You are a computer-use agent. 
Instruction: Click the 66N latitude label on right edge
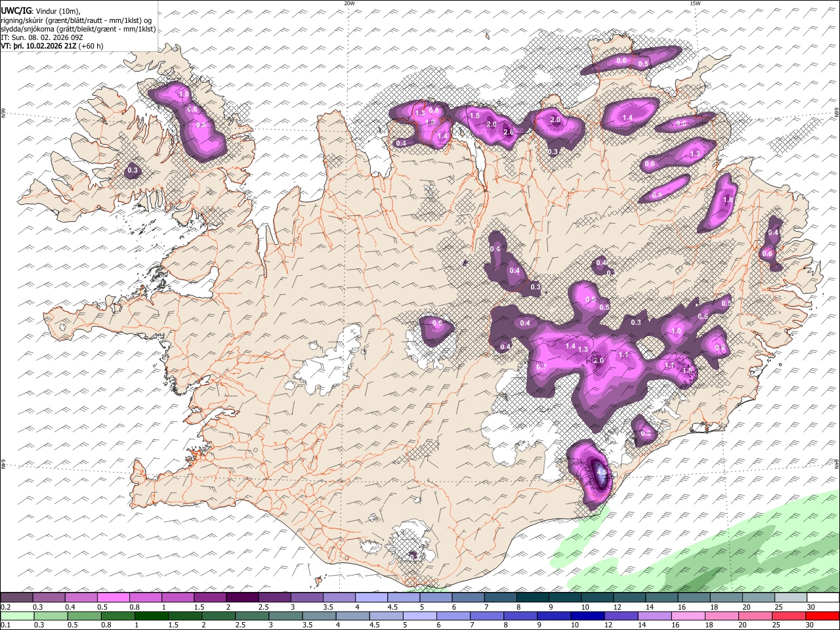coord(837,113)
